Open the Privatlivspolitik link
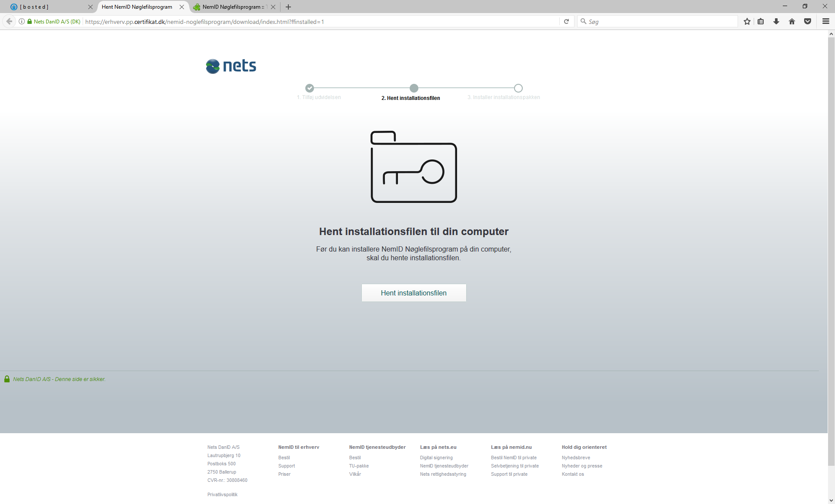The height and width of the screenshot is (504, 835). tap(222, 494)
